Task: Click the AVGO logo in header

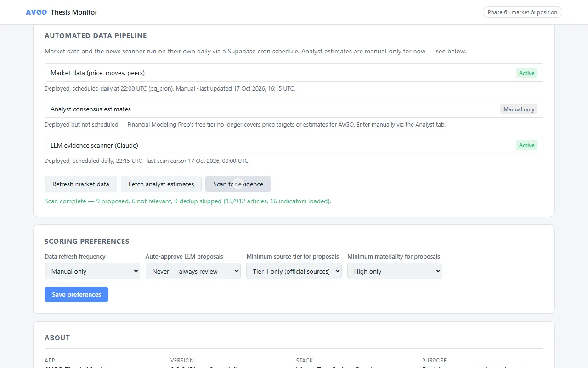Action: pos(36,12)
